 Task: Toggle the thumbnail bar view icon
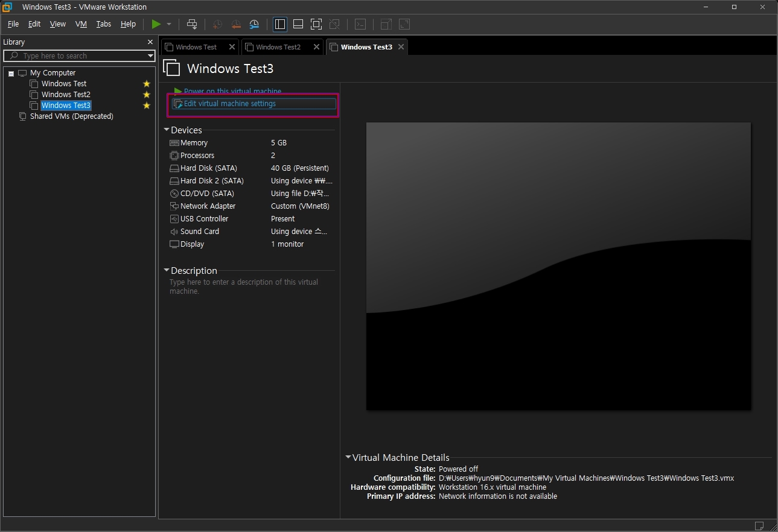coord(298,24)
